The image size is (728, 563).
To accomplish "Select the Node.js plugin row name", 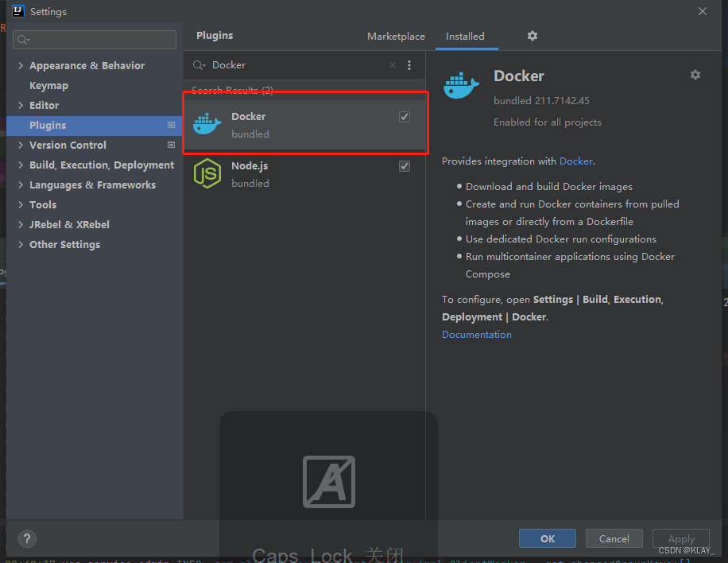I will [x=250, y=166].
